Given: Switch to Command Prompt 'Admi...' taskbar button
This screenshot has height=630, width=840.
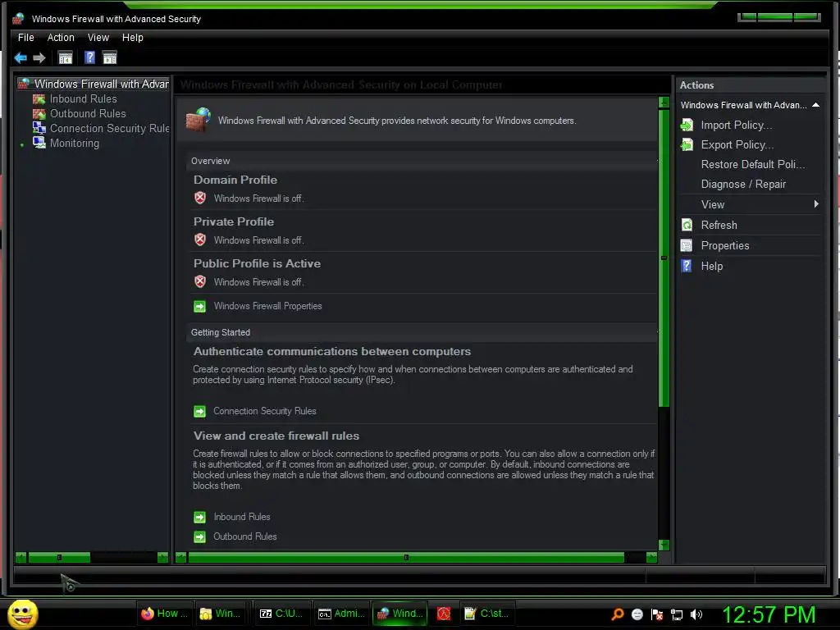Looking at the screenshot, I should 340,614.
